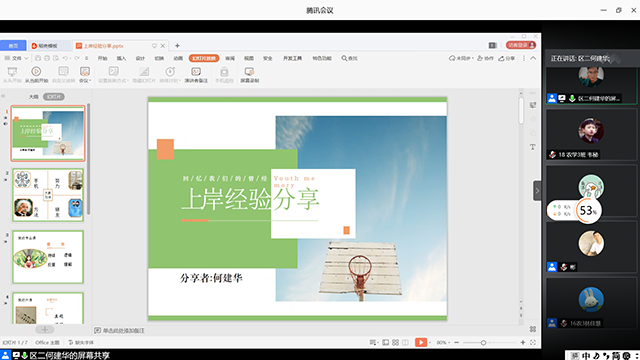Fit slide to window icon
640x360 pixels.
coord(533,342)
